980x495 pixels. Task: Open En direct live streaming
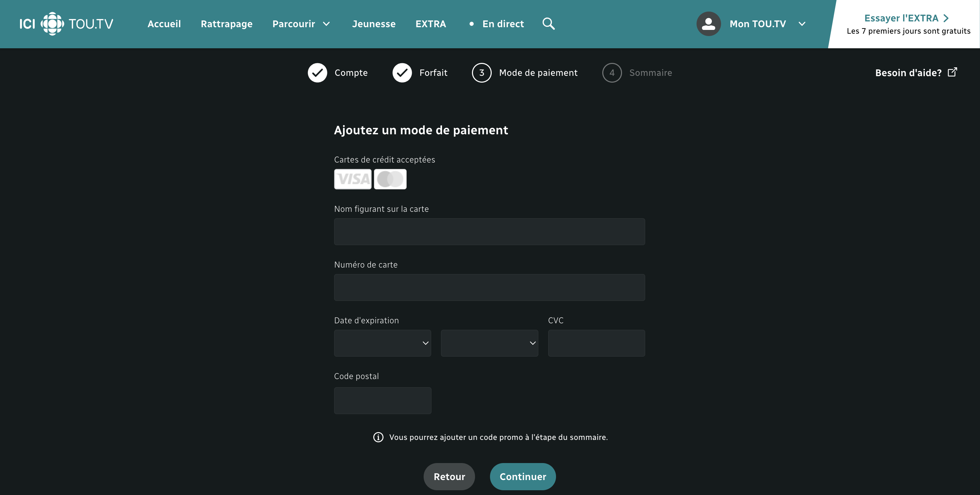[x=503, y=24]
